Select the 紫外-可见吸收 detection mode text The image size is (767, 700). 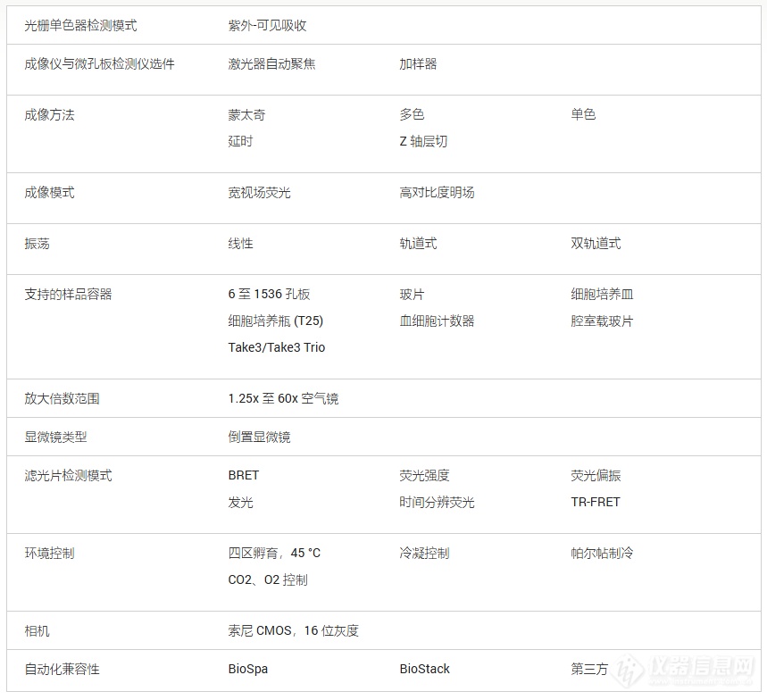point(267,26)
